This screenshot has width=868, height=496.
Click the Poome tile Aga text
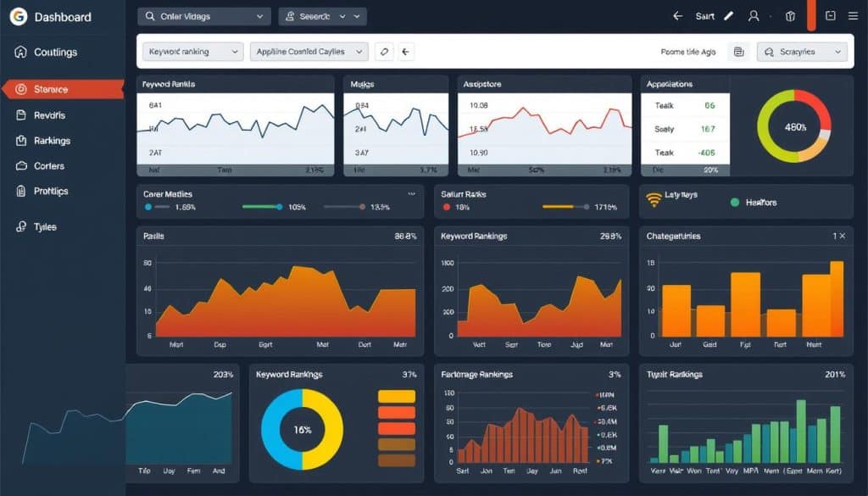pyautogui.click(x=688, y=52)
